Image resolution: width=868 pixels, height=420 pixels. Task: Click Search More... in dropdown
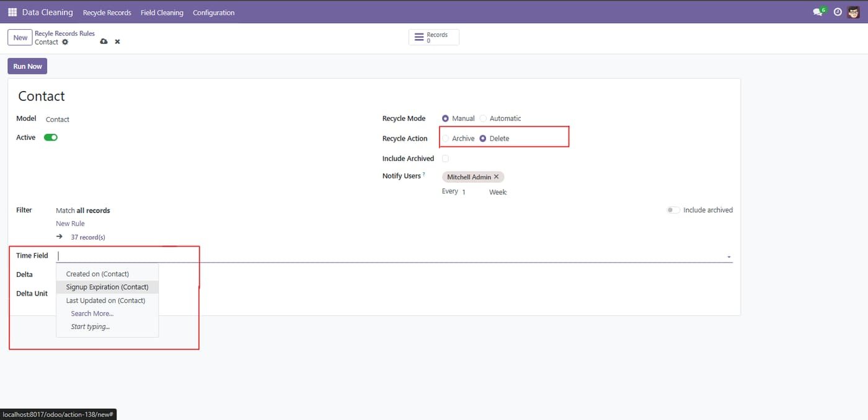(92, 313)
